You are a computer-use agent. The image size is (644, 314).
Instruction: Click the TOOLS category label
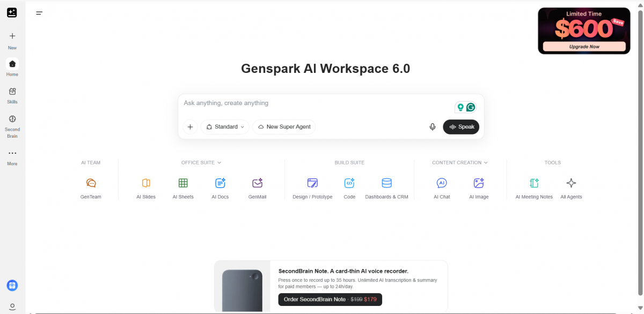point(553,162)
